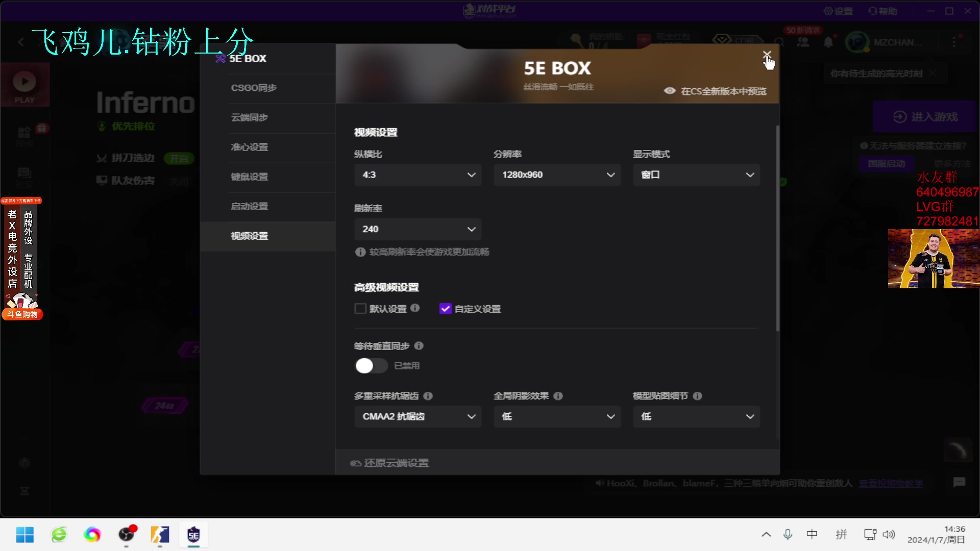
Task: Open the notification bell icon
Action: pyautogui.click(x=828, y=42)
